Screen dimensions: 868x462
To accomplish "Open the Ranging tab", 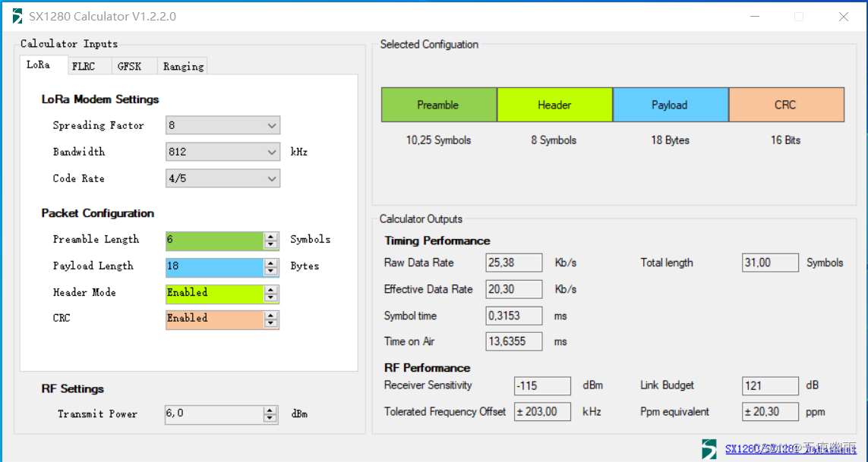I will click(183, 67).
